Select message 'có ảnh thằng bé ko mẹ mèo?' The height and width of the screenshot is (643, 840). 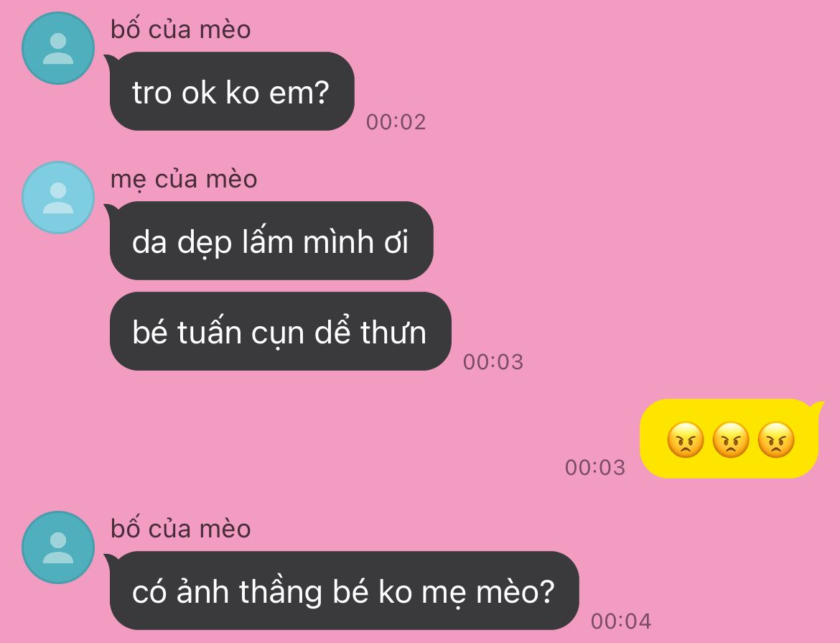coord(344,591)
